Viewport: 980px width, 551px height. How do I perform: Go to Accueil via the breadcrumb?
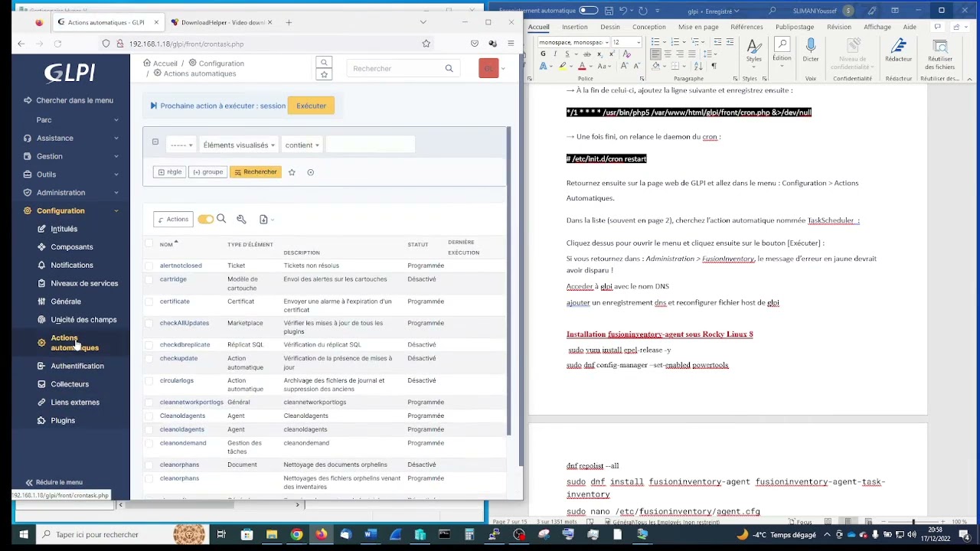160,64
